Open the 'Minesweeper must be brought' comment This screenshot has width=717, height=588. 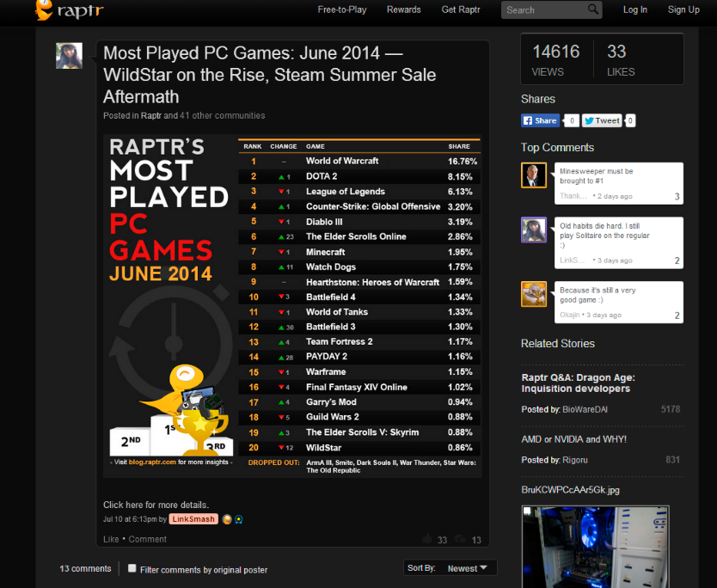click(x=619, y=183)
